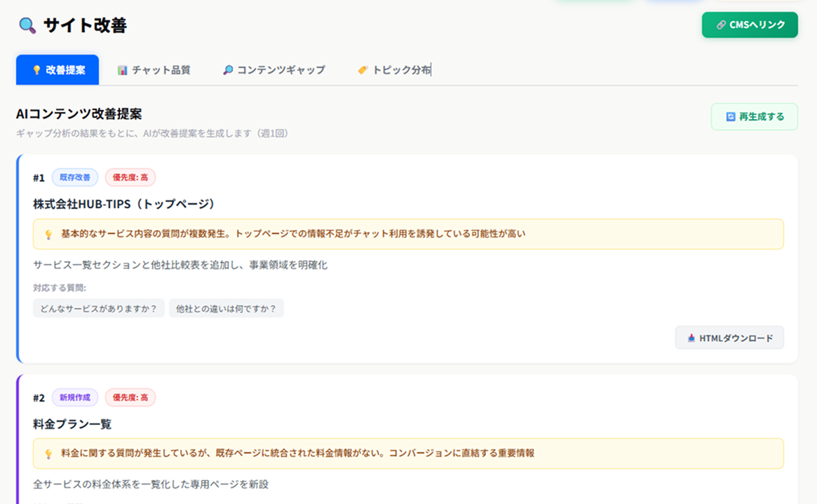
Task: Click the 優先度: 高 badge on proposal #2
Action: point(130,397)
